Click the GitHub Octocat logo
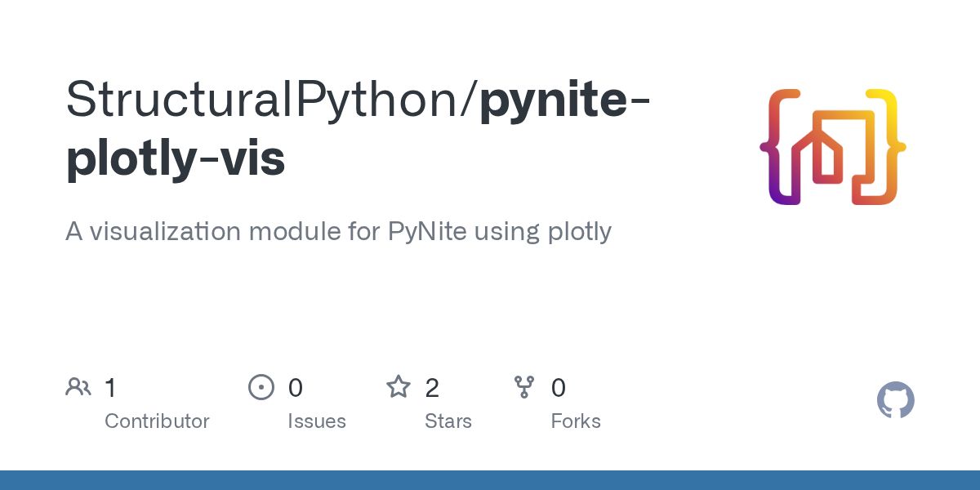Viewport: 980px width, 490px height. (895, 400)
